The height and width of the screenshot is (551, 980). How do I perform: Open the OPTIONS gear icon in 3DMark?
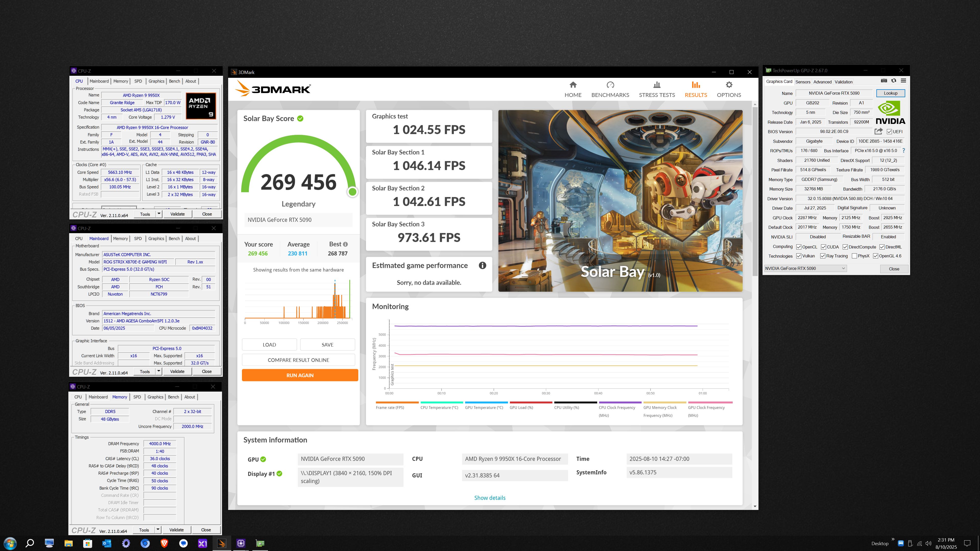tap(729, 85)
